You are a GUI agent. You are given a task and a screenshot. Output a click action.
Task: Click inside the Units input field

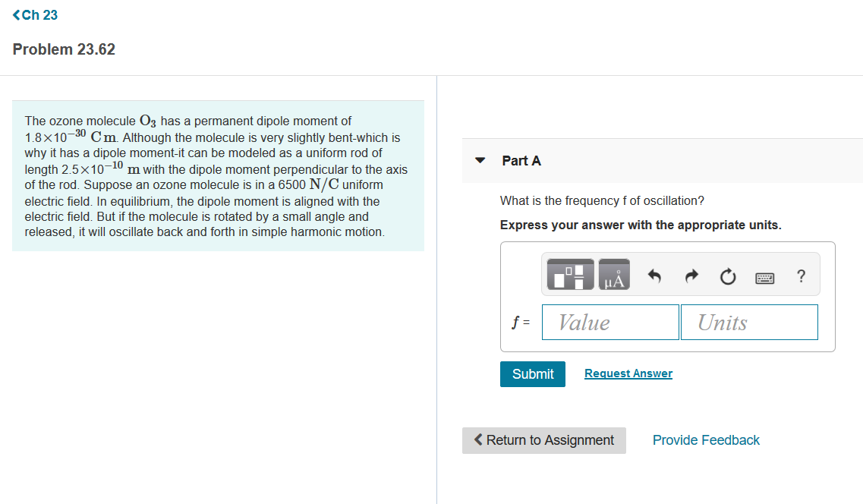(748, 322)
